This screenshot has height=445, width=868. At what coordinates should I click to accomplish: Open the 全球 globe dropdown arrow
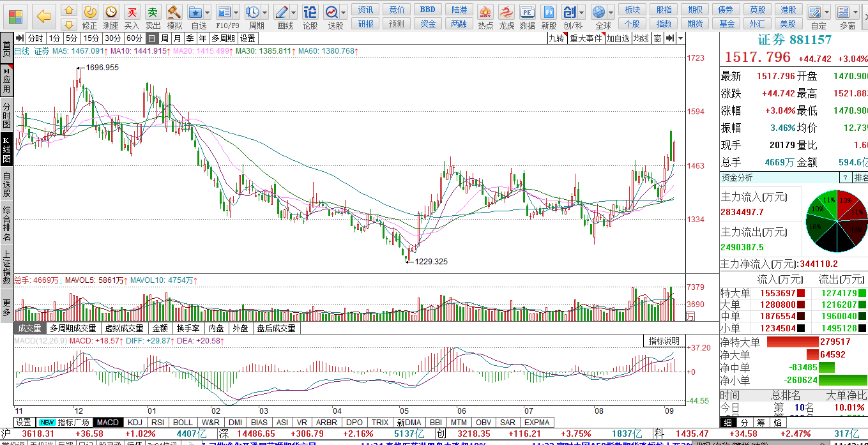612,13
